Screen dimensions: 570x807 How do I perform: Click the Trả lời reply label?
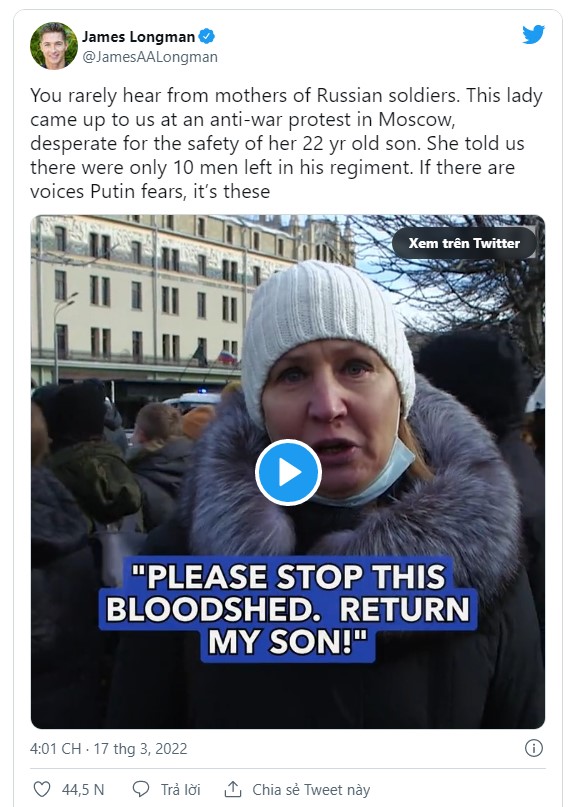[x=181, y=790]
